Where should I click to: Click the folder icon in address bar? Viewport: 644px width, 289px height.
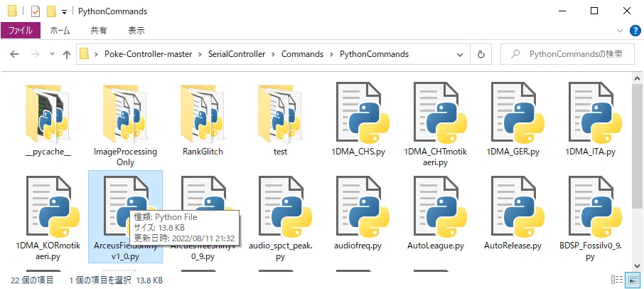tap(84, 54)
